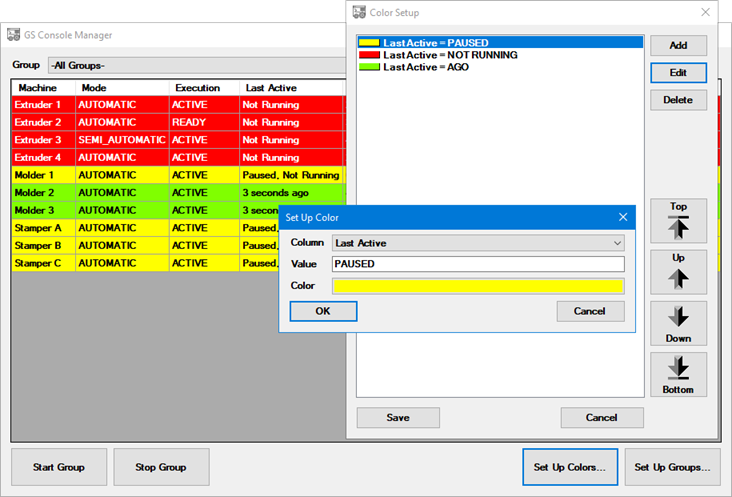
Task: Move rule to bottom with Bottom arrow
Action: (x=678, y=374)
